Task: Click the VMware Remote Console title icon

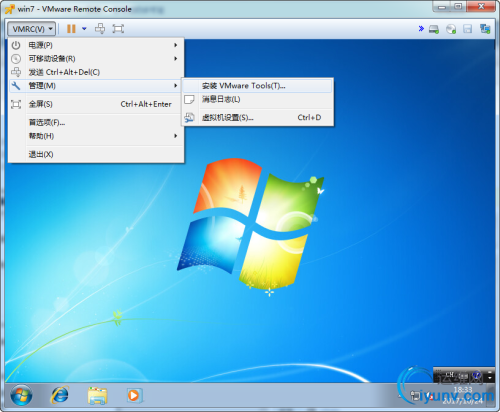Action: click(10, 9)
